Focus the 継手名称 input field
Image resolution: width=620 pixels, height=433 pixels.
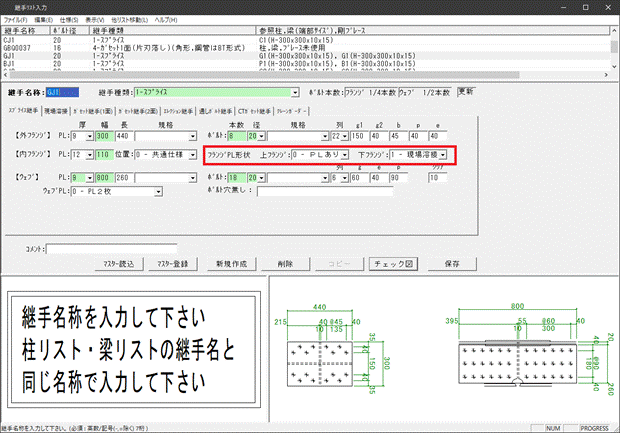point(62,93)
